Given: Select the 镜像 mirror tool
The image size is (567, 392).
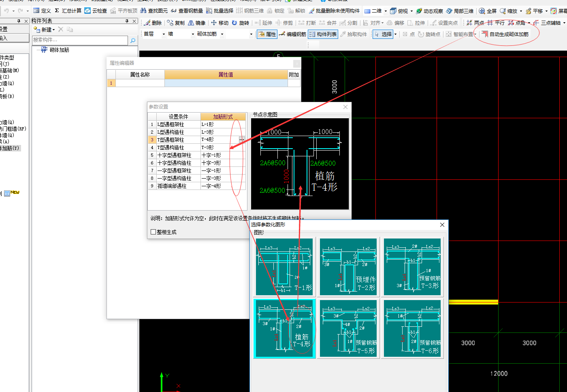Looking at the screenshot, I should (196, 23).
